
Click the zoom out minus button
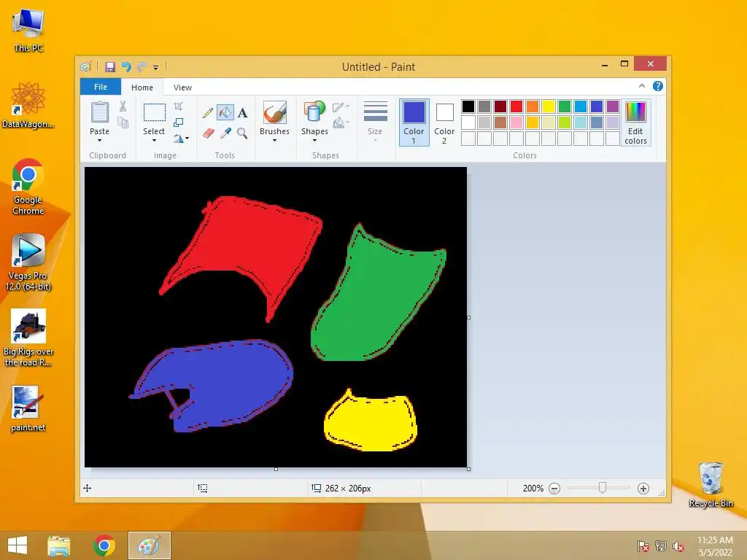(554, 489)
